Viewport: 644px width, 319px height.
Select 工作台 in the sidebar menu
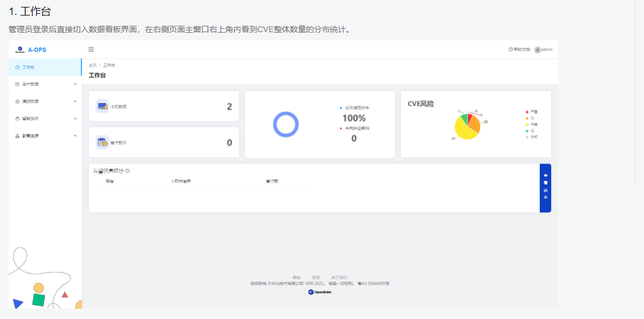tap(28, 67)
